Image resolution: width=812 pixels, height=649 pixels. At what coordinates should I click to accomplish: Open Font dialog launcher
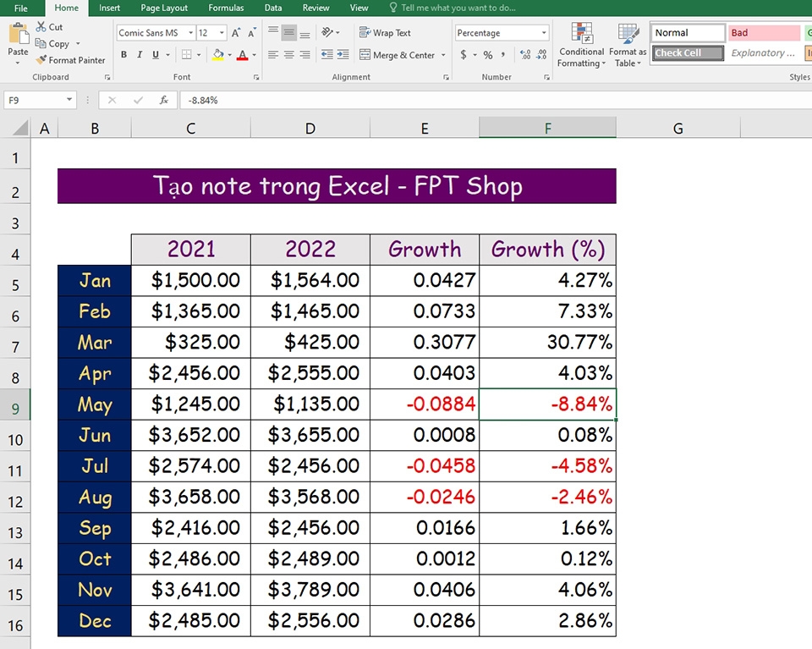click(x=255, y=77)
